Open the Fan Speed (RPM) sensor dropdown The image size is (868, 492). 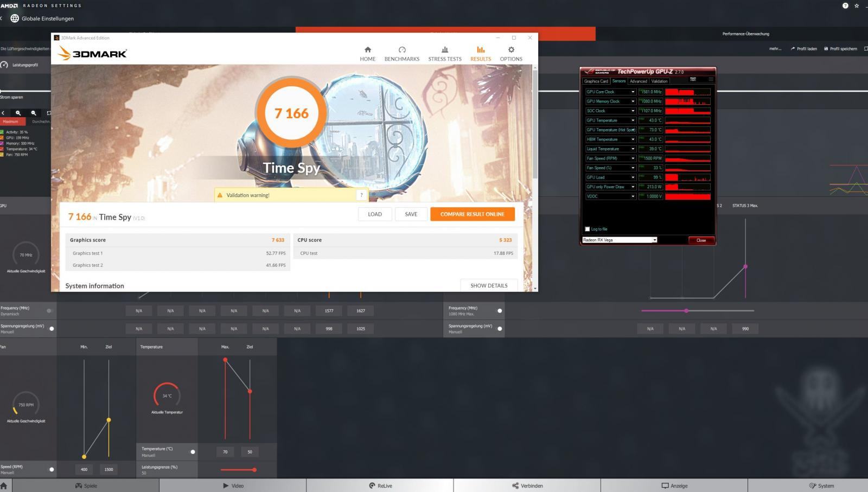(x=633, y=158)
